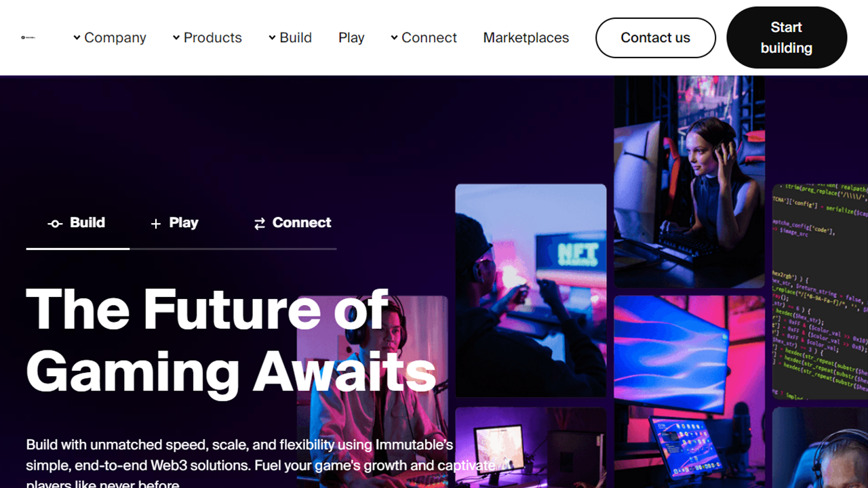Open the Play navigation link
The width and height of the screenshot is (868, 488).
click(351, 37)
